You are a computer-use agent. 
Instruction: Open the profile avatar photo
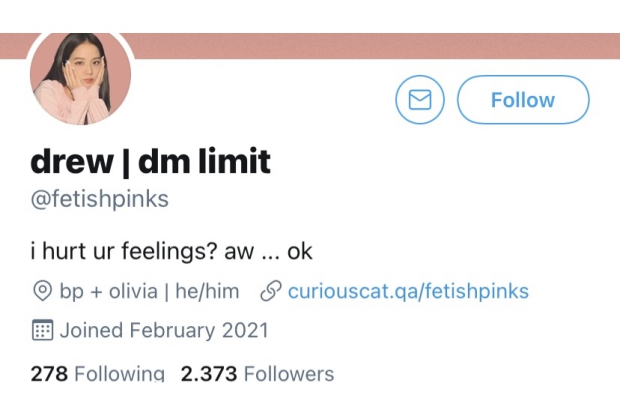(82, 77)
